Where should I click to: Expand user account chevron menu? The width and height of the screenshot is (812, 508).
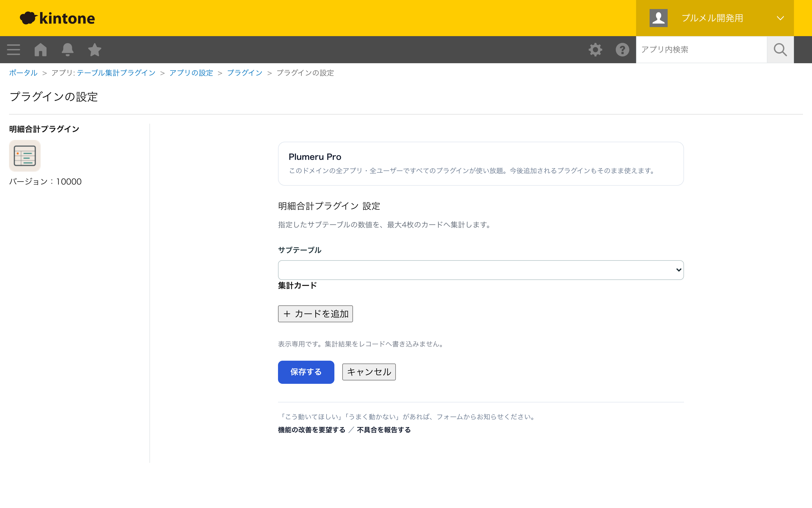pos(780,18)
